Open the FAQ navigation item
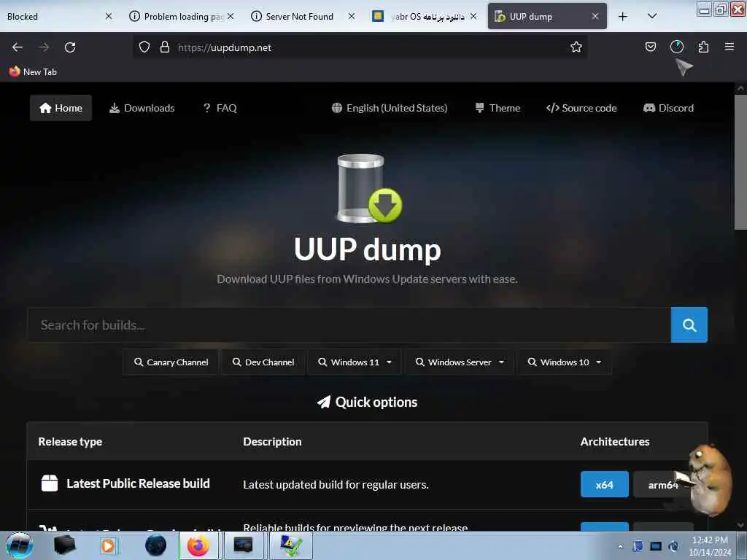747x560 pixels. 220,108
